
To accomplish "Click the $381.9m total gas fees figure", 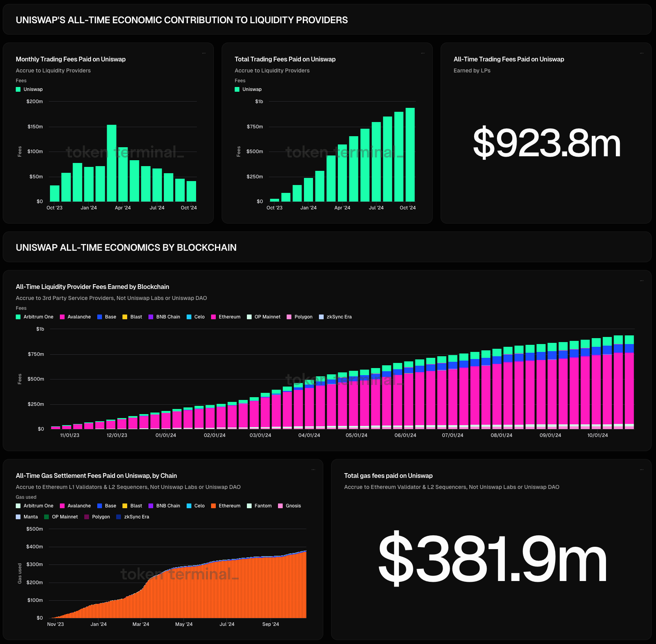I will click(x=492, y=558).
